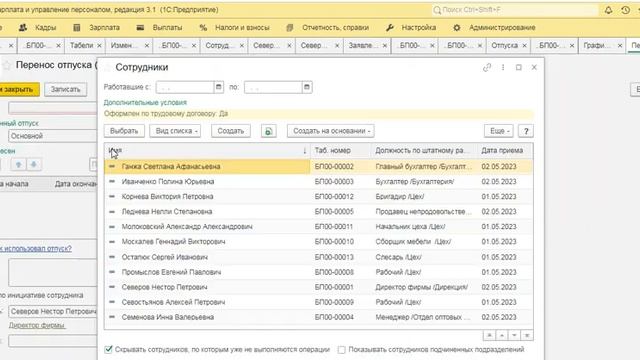
Task: Open Выплаты menu
Action: pyautogui.click(x=160, y=28)
